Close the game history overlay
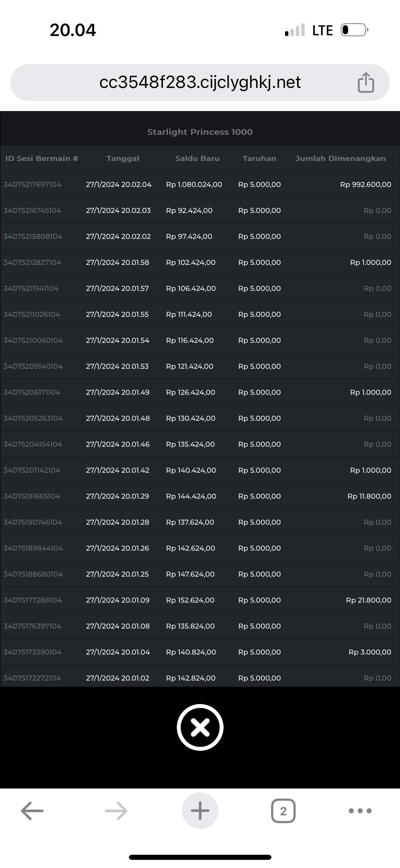The width and height of the screenshot is (400, 868). [x=200, y=727]
